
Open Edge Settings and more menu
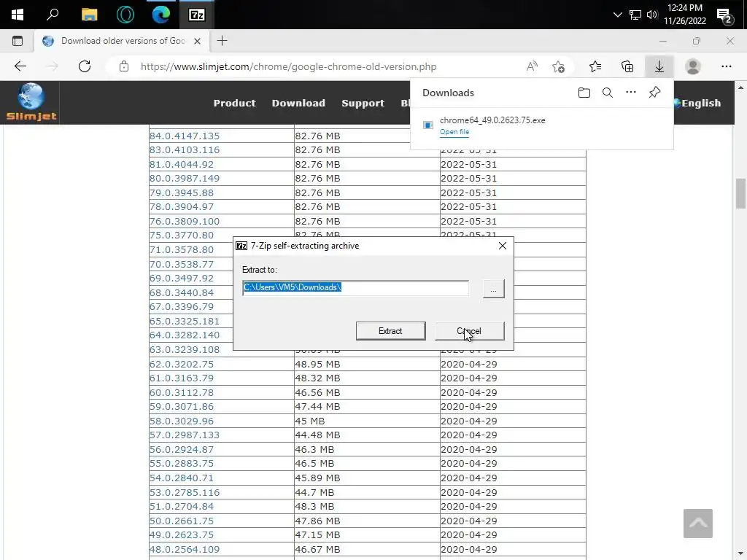[x=726, y=66]
